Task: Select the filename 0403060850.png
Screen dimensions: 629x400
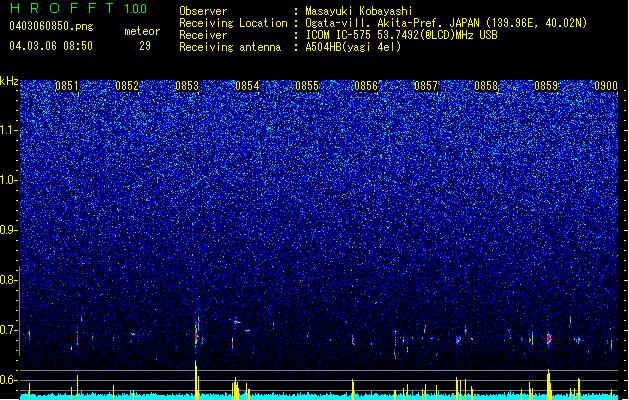Action: click(x=51, y=26)
